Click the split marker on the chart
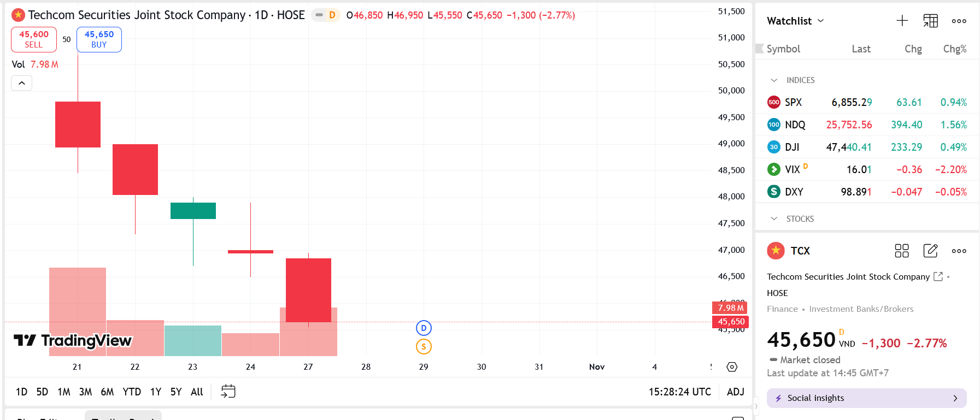Screen dimensions: 980x420 [x=424, y=347]
